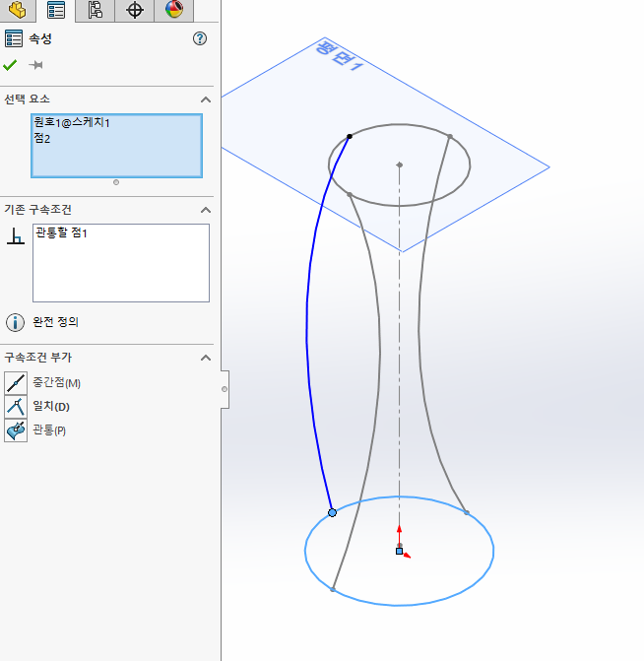This screenshot has width=644, height=661.
Task: Click the 중간점(M) midpoint relation icon
Action: point(16,383)
